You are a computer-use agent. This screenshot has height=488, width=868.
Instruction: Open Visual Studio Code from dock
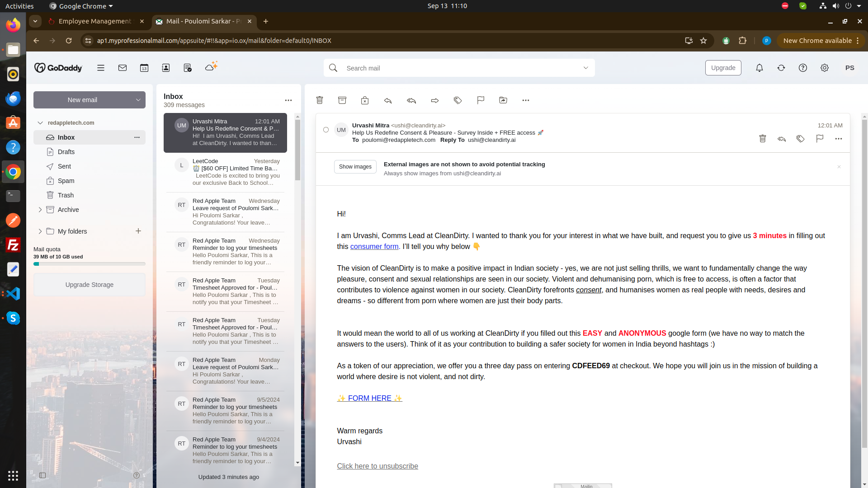tap(13, 294)
